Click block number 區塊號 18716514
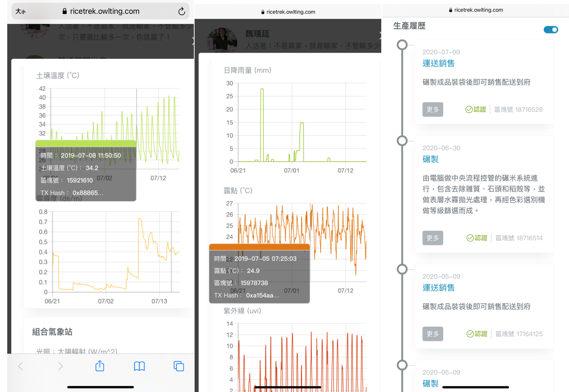Image resolution: width=569 pixels, height=392 pixels. coord(519,238)
